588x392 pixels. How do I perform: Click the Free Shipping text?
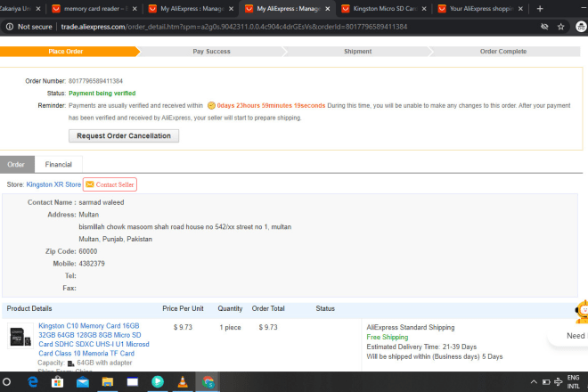(x=387, y=337)
